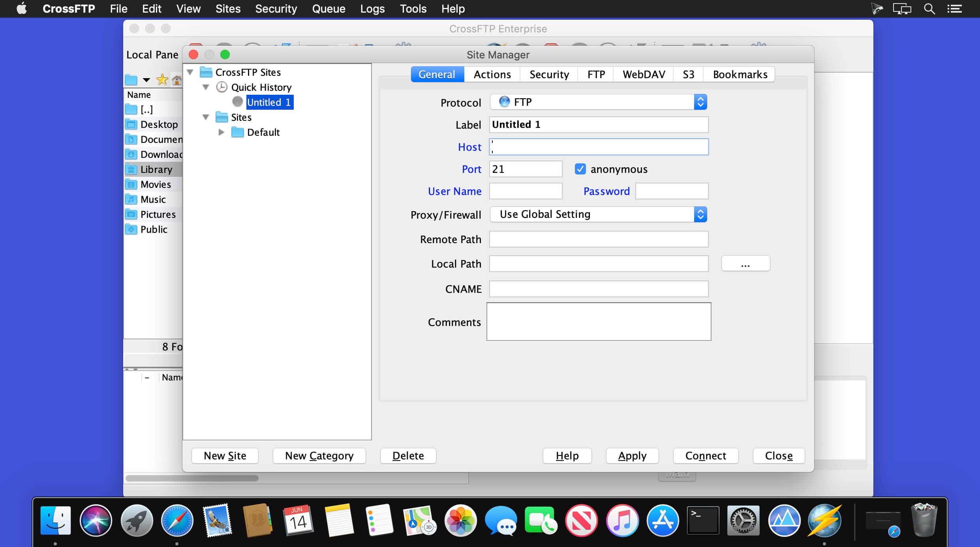Open App Store icon in dock
Viewport: 980px width, 547px height.
663,521
